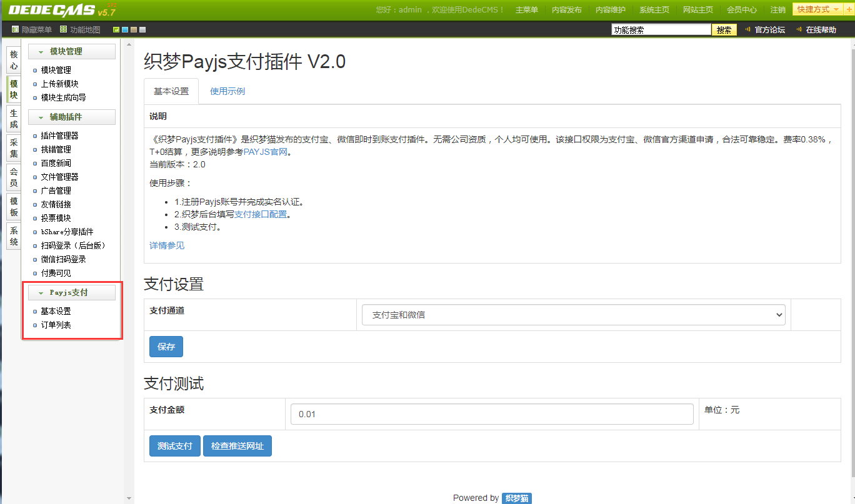Click into the 支付金额 field showing 0.01
The image size is (855, 504).
click(x=492, y=414)
